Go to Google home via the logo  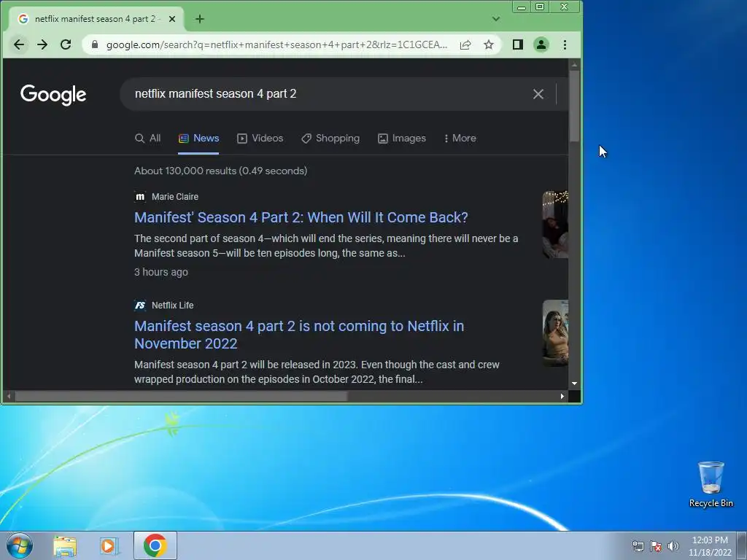point(53,94)
